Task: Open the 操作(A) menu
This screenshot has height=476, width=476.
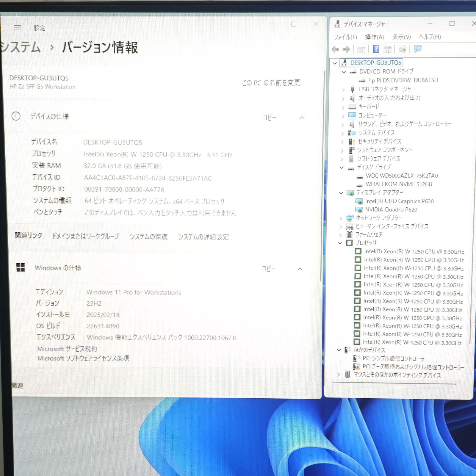Action: point(375,37)
